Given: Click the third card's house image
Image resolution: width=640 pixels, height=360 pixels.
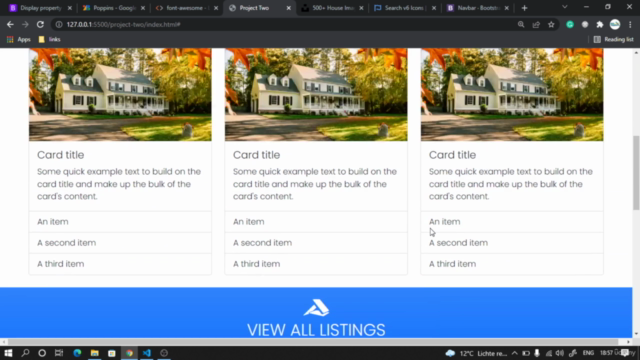Looking at the screenshot, I should [512, 95].
